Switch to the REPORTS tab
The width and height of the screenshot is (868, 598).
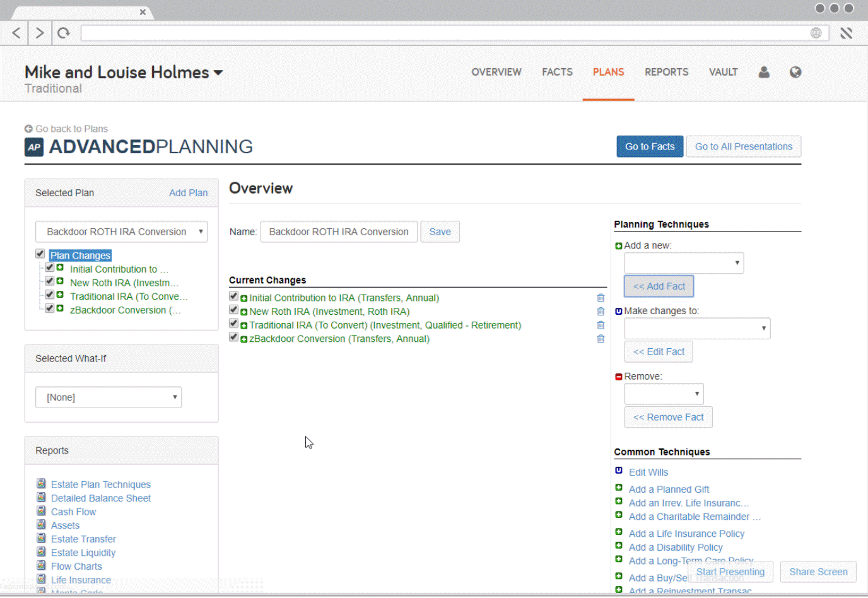tap(666, 73)
